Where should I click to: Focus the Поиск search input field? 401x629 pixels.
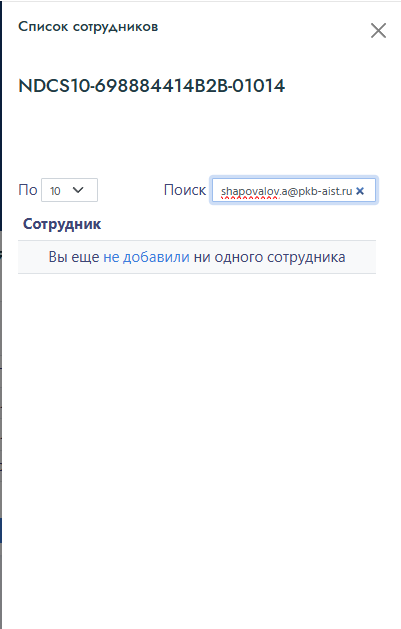(x=294, y=190)
